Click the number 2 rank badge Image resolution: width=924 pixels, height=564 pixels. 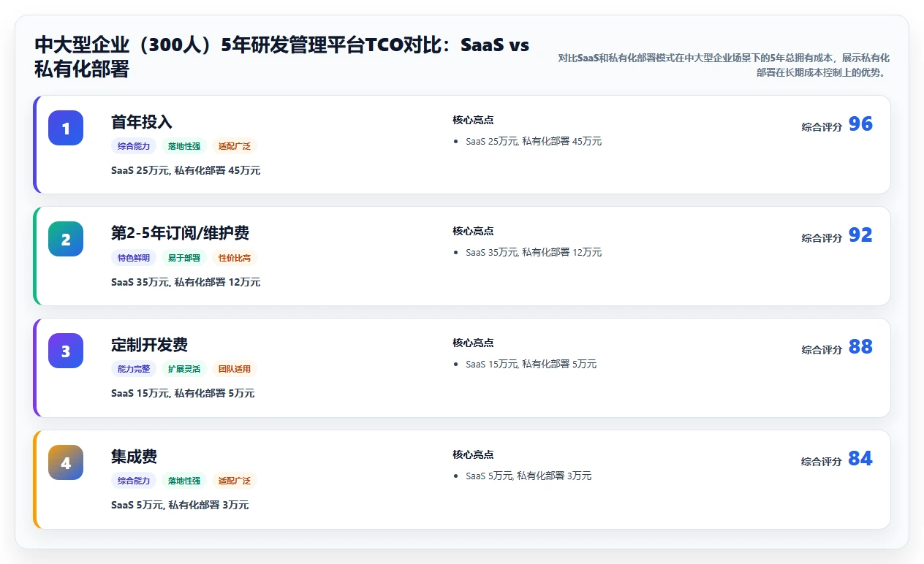[66, 239]
